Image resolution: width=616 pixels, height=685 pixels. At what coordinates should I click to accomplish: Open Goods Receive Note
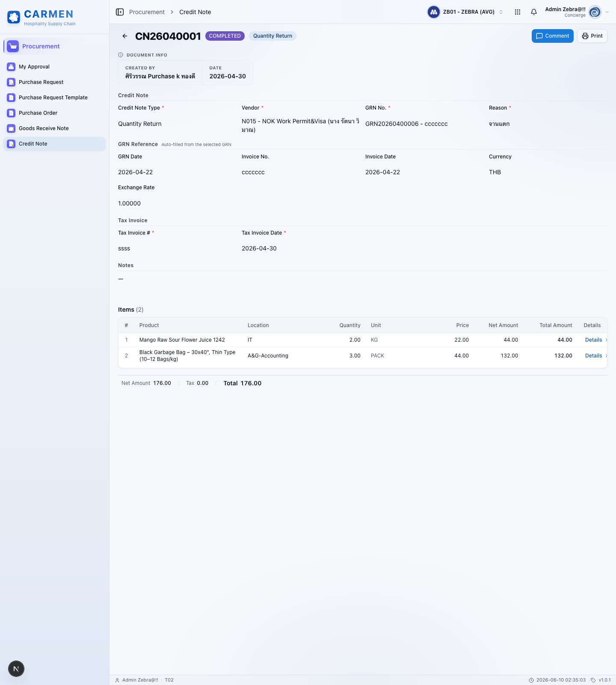click(55, 128)
